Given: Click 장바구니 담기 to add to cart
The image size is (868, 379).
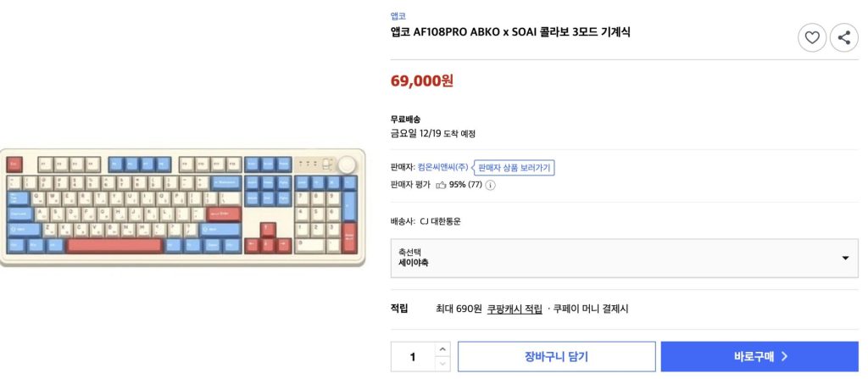Looking at the screenshot, I should [x=556, y=357].
